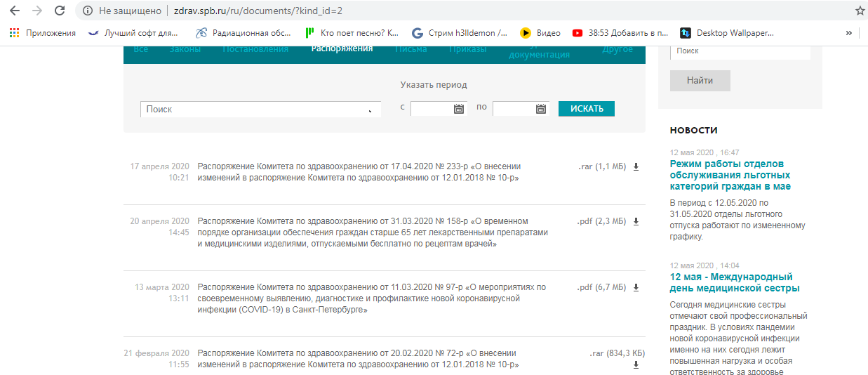
Task: Select the Приказы document tab
Action: tap(468, 49)
